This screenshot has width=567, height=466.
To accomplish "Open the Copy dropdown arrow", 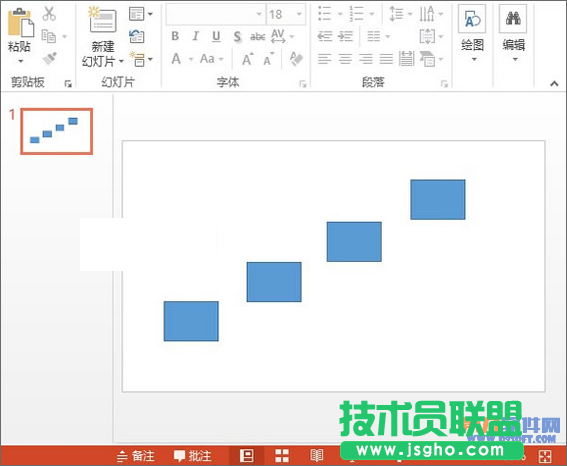I will pos(65,37).
